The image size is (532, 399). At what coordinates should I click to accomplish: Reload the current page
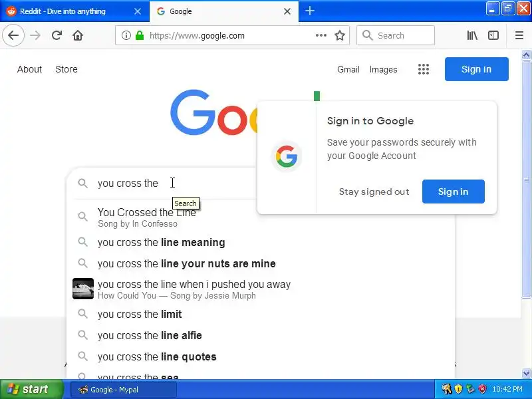[x=57, y=35]
